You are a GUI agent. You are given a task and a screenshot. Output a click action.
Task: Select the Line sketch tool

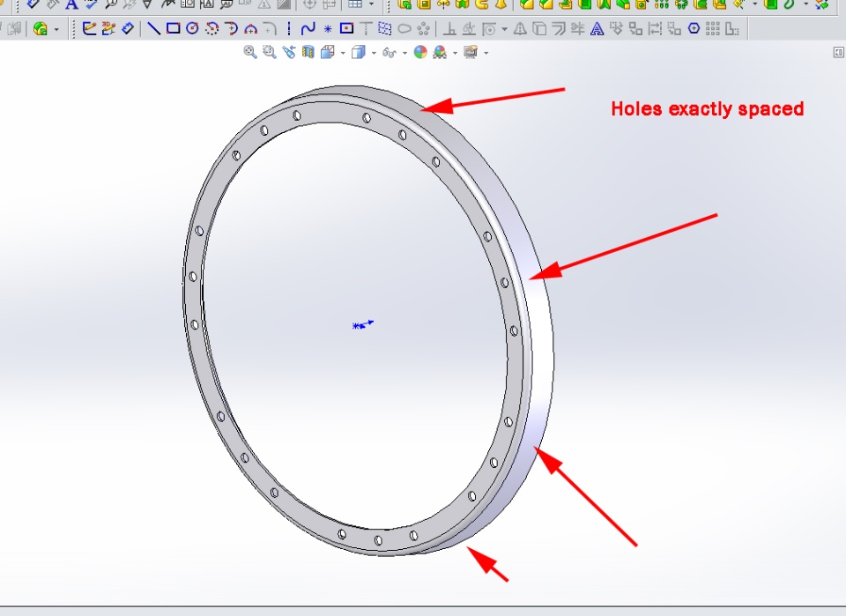tap(153, 28)
